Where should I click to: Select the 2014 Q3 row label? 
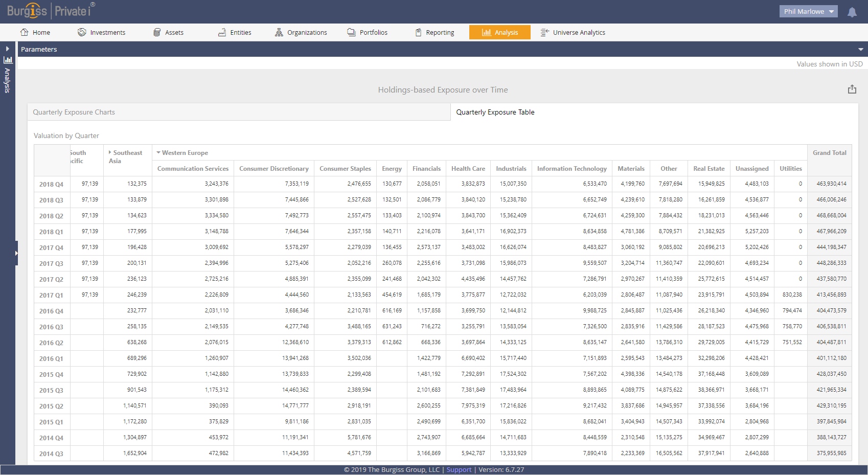coord(51,454)
